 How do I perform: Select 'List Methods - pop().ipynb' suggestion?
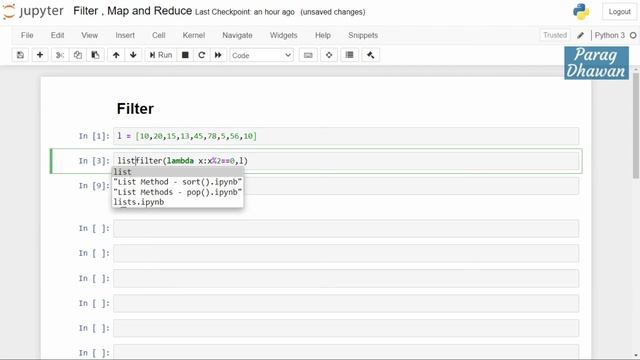(x=178, y=192)
